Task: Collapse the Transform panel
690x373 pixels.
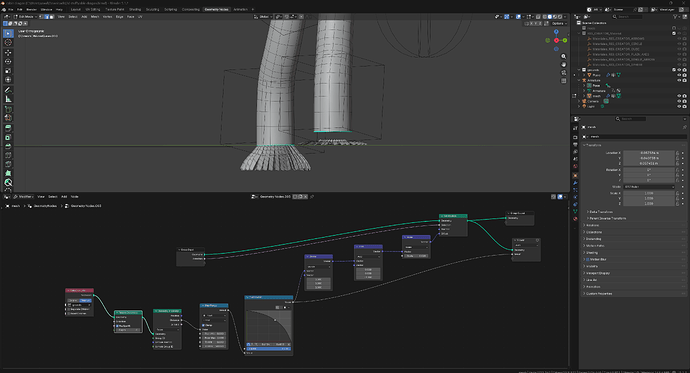Action: point(592,145)
